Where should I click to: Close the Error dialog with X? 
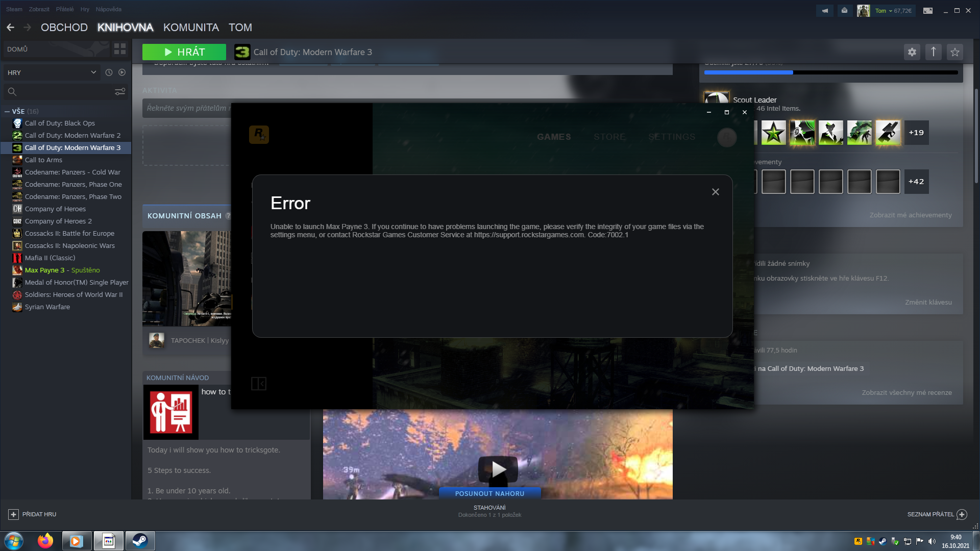click(715, 192)
